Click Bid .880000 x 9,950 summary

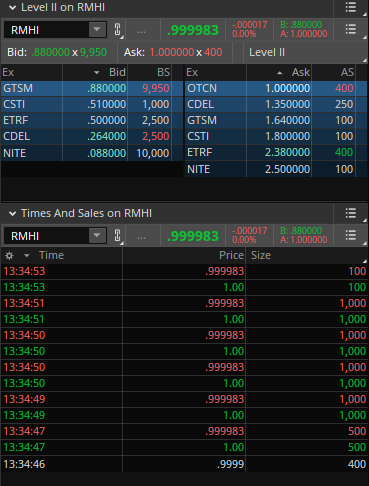(x=57, y=52)
